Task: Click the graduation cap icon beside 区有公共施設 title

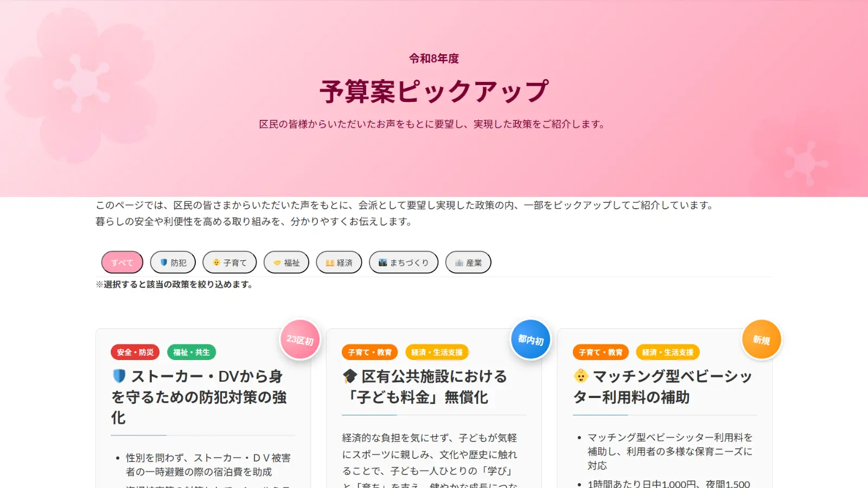Action: (350, 376)
